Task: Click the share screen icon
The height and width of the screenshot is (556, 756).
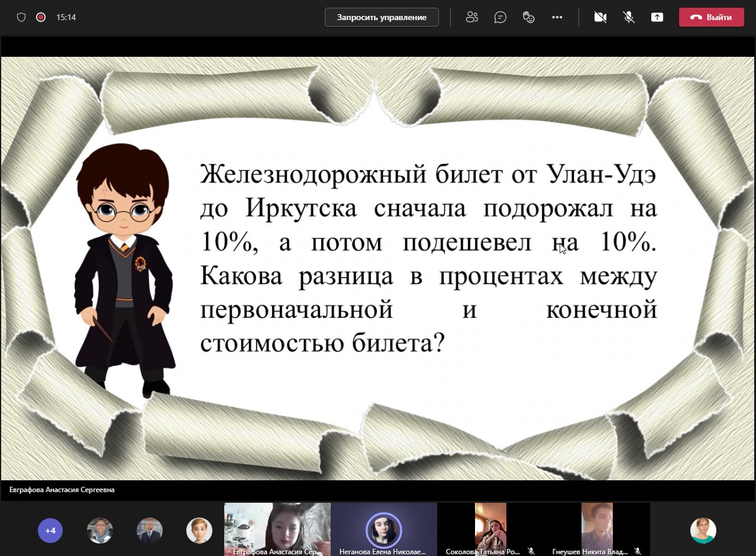Action: click(657, 17)
